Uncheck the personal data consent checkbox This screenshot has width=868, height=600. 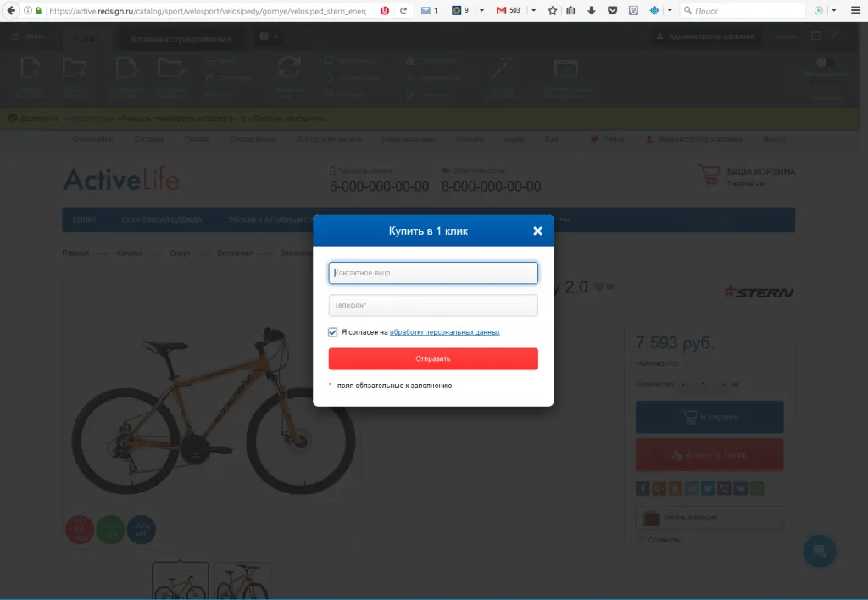(332, 332)
